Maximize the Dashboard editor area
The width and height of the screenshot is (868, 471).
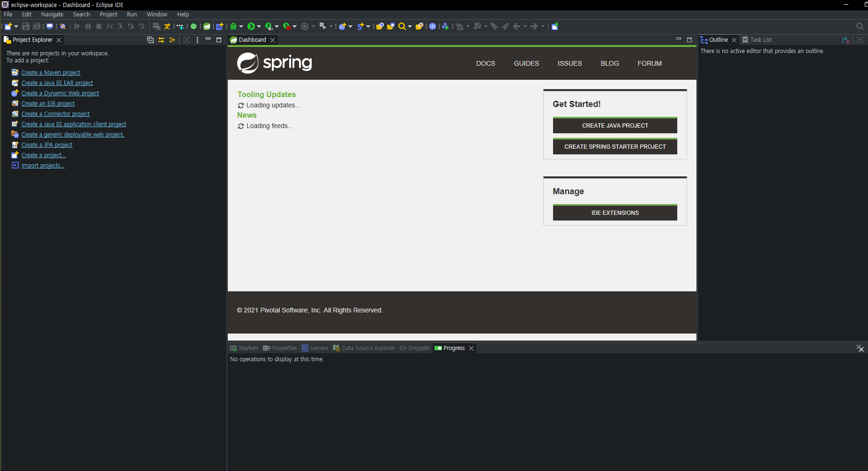[689, 40]
